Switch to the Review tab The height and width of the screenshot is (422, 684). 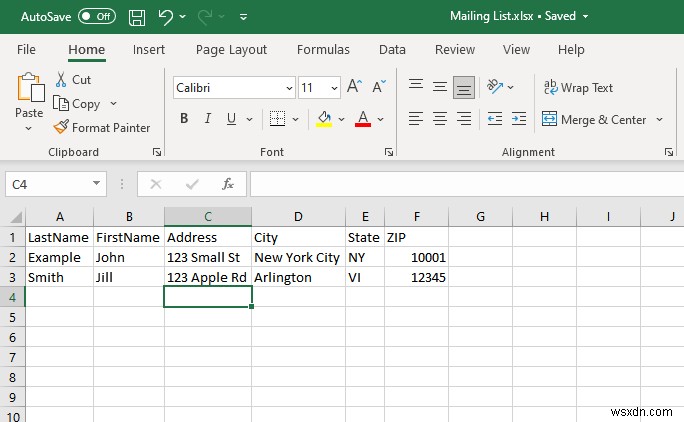tap(455, 50)
